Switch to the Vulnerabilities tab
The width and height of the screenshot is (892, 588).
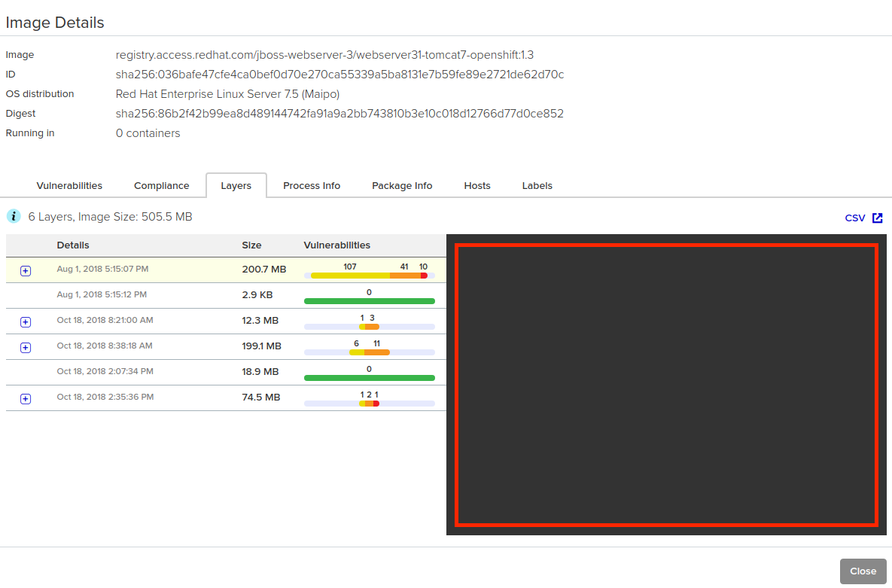pyautogui.click(x=69, y=185)
